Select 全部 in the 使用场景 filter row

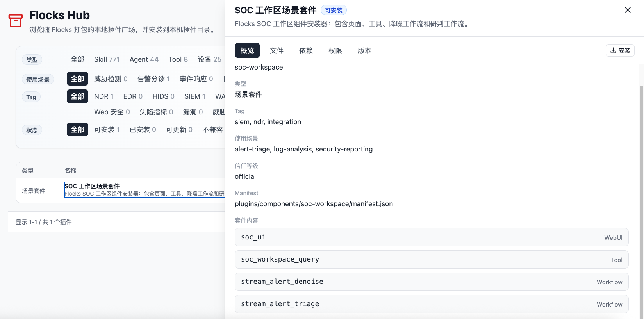click(x=77, y=79)
